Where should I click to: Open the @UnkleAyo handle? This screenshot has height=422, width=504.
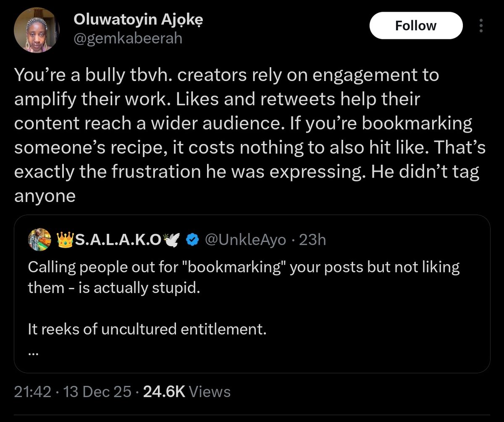coord(245,240)
